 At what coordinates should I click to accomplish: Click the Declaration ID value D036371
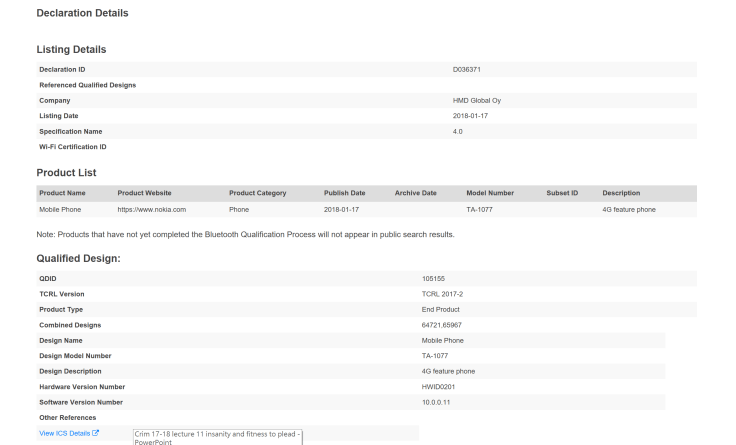[x=468, y=69]
